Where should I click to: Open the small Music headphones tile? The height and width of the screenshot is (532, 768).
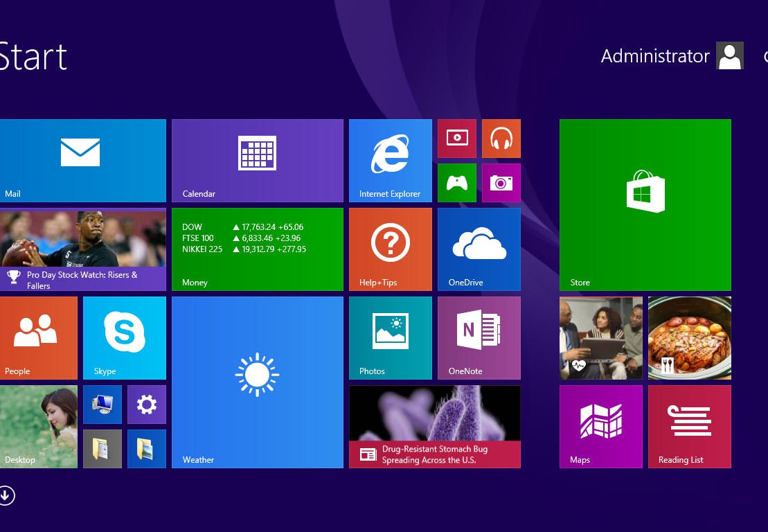coord(501,139)
